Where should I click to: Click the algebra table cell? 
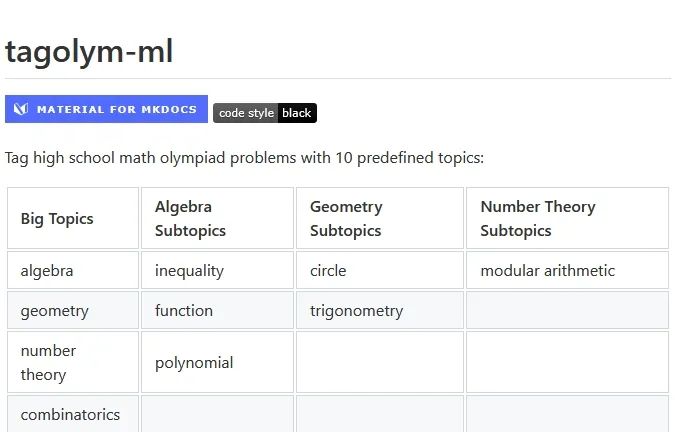tap(73, 270)
